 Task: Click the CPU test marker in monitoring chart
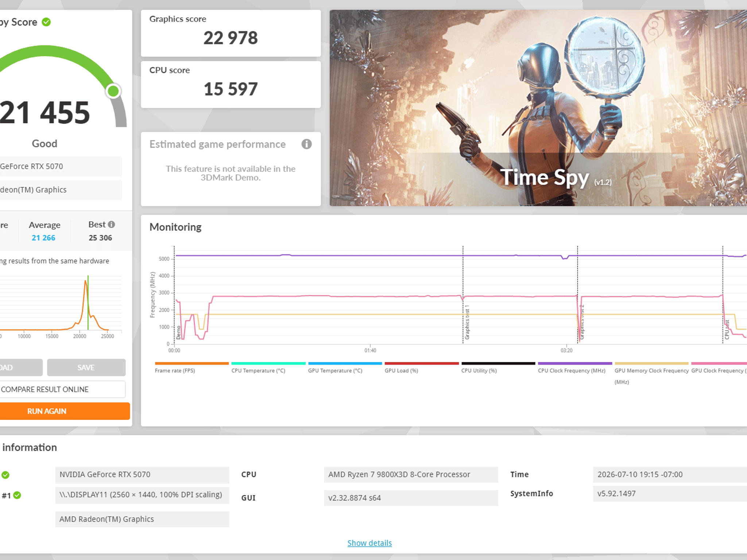coord(727,330)
